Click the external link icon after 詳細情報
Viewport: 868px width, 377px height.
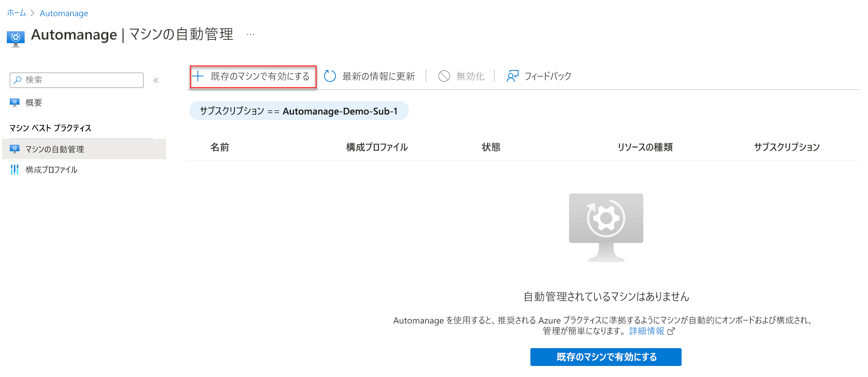[671, 332]
